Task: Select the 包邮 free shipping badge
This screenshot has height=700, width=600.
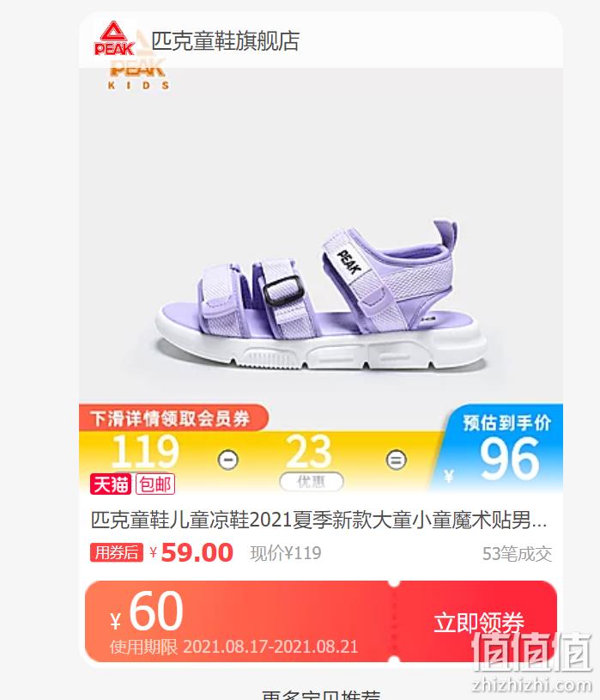Action: 155,484
